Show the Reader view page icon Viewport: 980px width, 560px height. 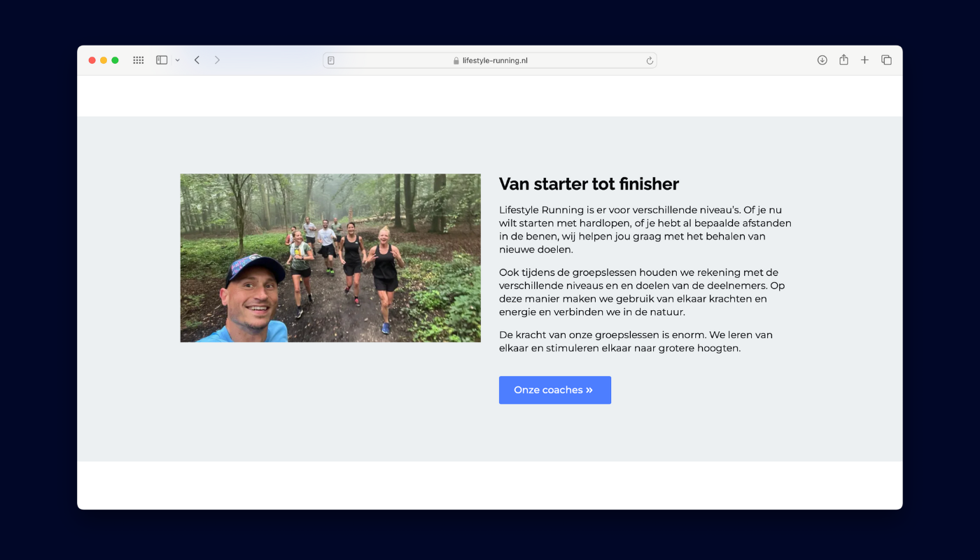coord(331,60)
